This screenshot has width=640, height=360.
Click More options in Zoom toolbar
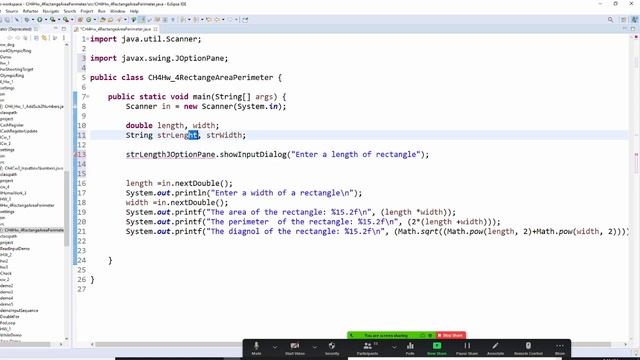(560, 348)
